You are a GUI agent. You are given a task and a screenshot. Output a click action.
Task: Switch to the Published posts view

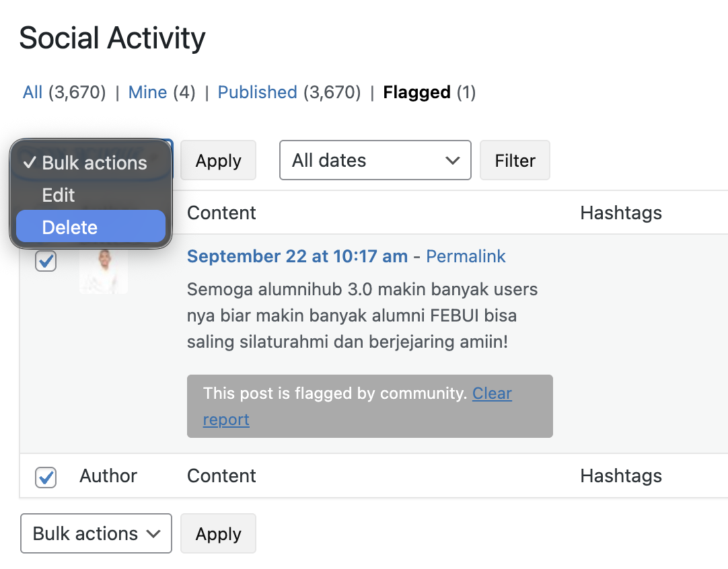tap(257, 92)
